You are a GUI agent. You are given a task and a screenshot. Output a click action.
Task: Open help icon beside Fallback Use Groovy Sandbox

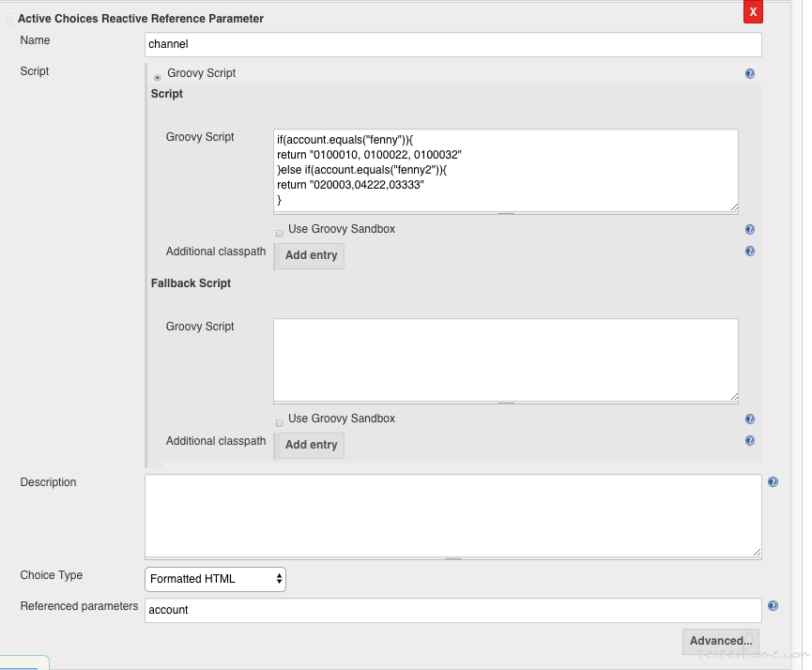pos(749,419)
